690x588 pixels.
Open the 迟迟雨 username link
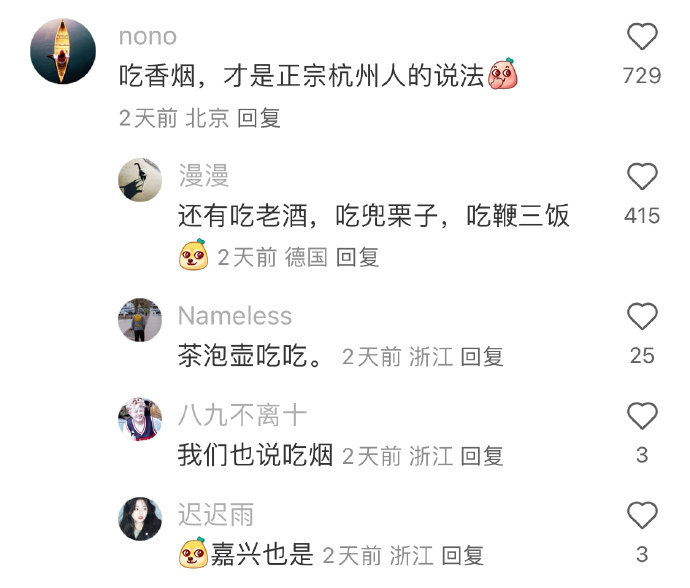point(216,514)
